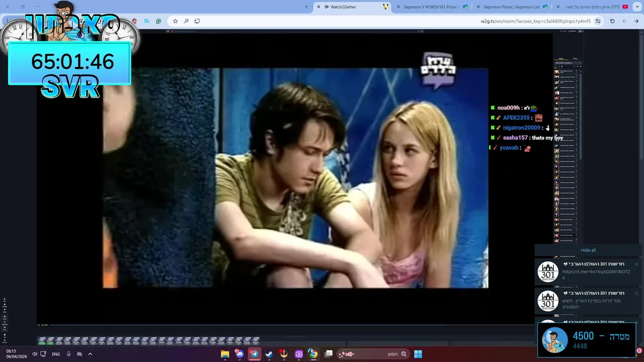Open a new browser tab
Screen dimensions: 644x362
point(306,7)
